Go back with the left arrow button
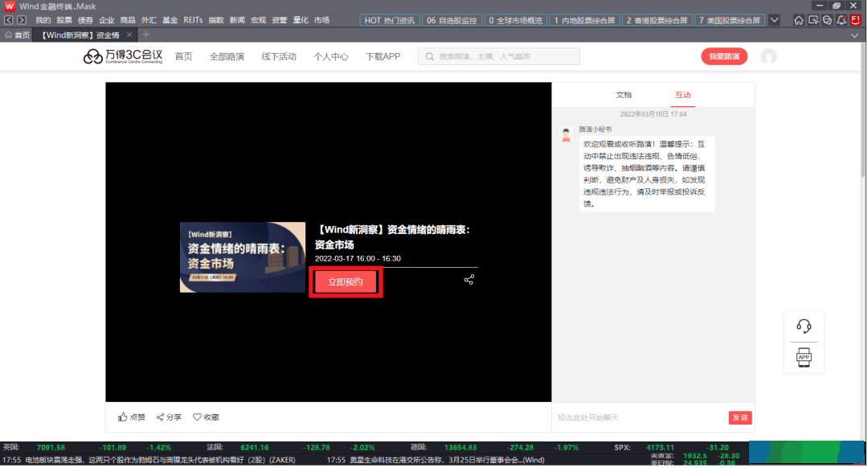The image size is (868, 468). tap(8, 20)
